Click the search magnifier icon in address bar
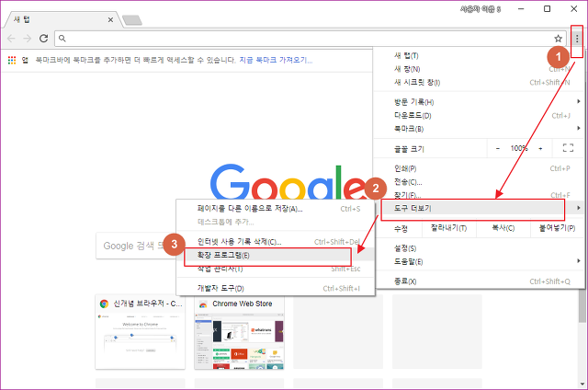The image size is (588, 390). [x=62, y=39]
